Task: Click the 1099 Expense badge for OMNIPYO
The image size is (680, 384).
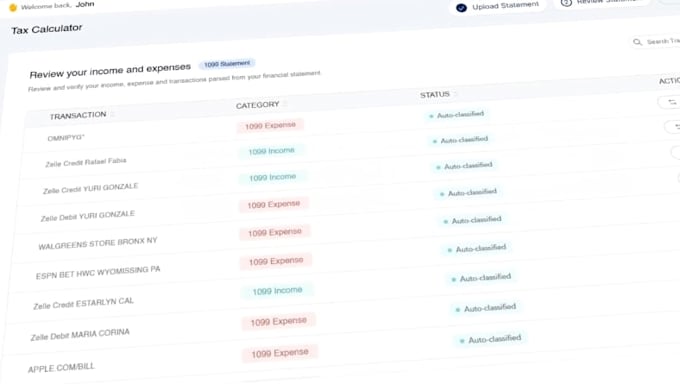Action: point(270,126)
